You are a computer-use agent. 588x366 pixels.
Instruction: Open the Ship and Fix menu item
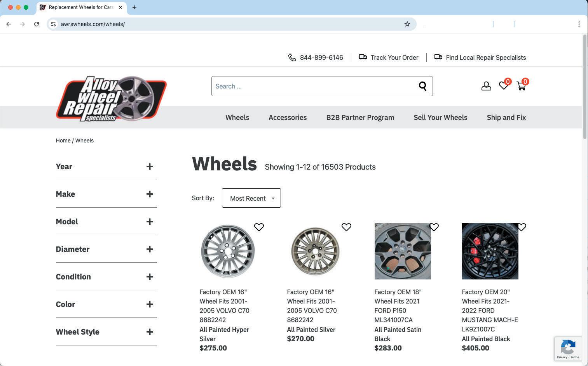(x=506, y=118)
